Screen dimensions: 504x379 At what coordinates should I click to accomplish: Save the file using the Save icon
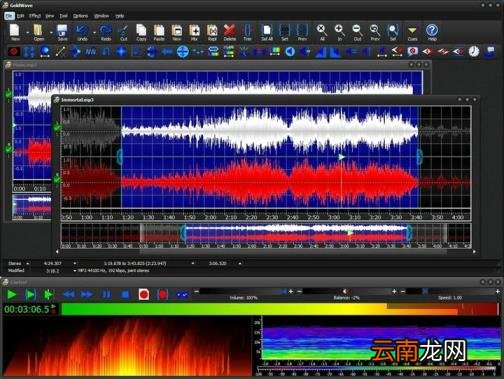(x=62, y=31)
